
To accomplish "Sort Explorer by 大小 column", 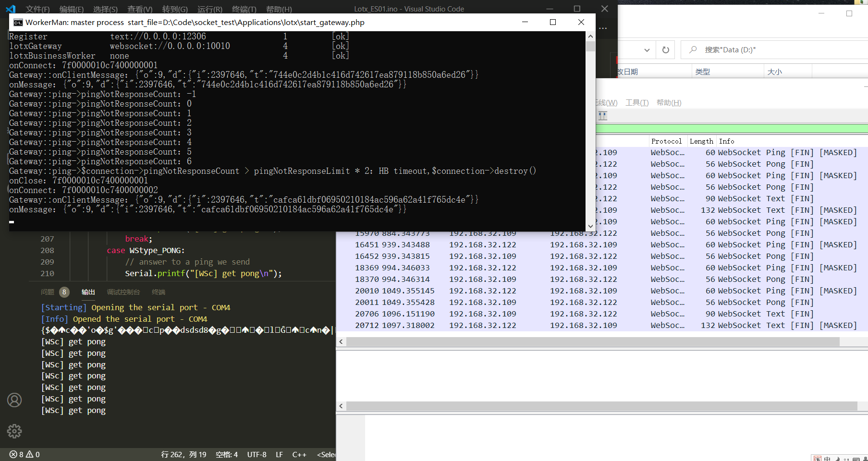I will click(787, 72).
